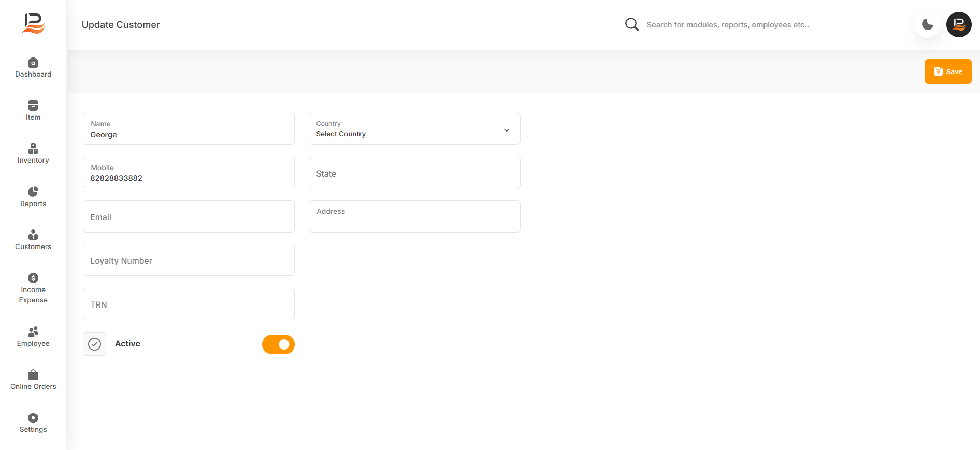Screen dimensions: 980x450
Task: Switch off the Active toggle
Action: 278,344
